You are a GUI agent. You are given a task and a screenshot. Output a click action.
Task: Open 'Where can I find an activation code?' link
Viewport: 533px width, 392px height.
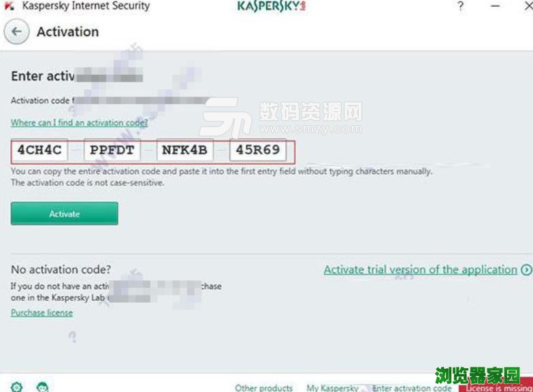(x=79, y=122)
